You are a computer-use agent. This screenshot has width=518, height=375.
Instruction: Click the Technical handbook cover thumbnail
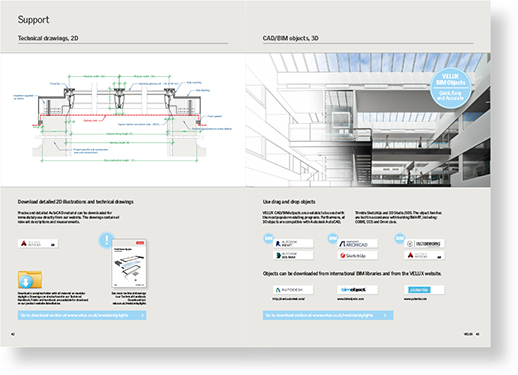[129, 263]
